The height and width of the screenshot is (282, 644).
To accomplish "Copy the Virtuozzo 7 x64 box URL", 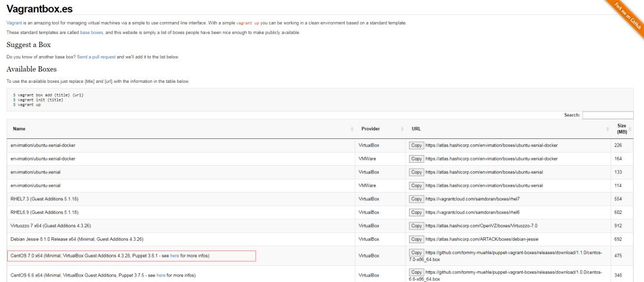I will pos(416,226).
